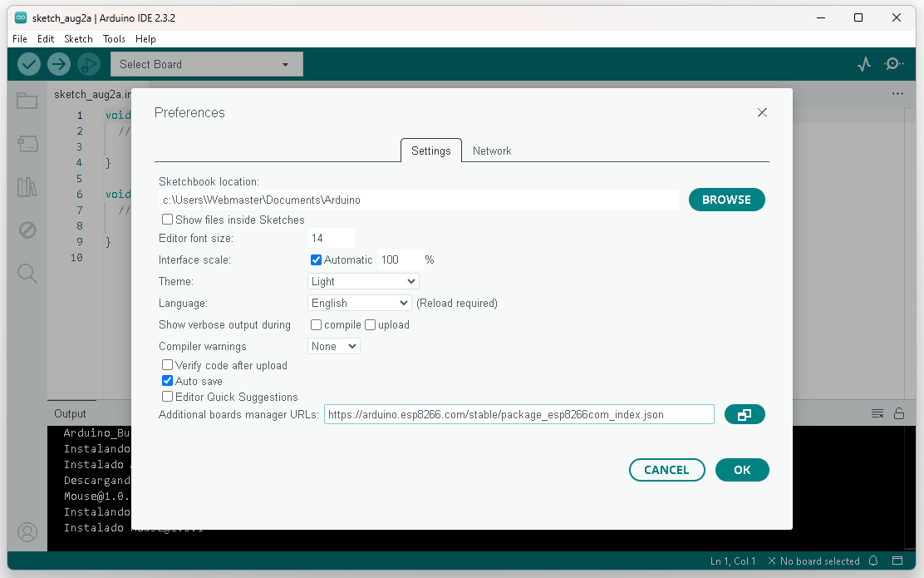Open the Sketchbook folder sidebar icon

pyautogui.click(x=27, y=101)
